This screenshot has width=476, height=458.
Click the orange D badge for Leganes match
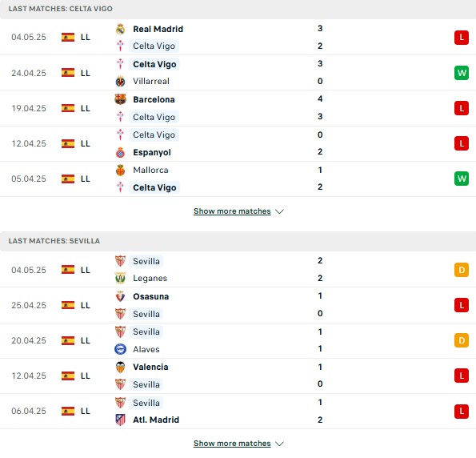pos(462,270)
